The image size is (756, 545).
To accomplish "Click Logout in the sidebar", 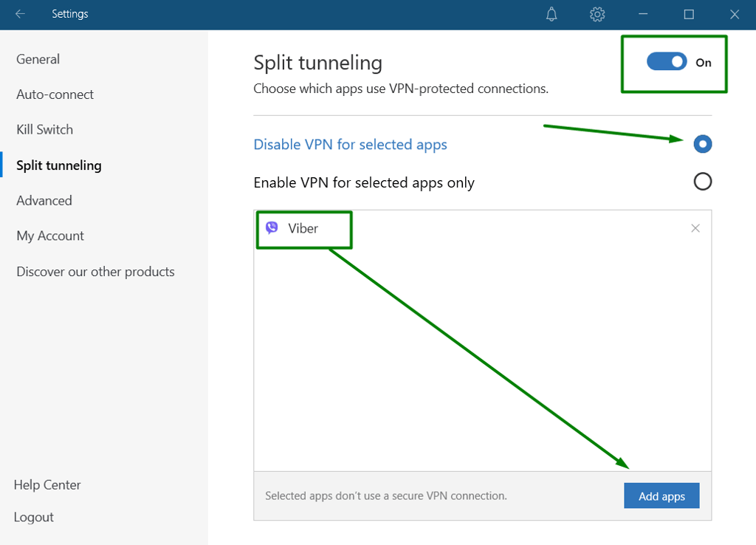I will tap(34, 517).
